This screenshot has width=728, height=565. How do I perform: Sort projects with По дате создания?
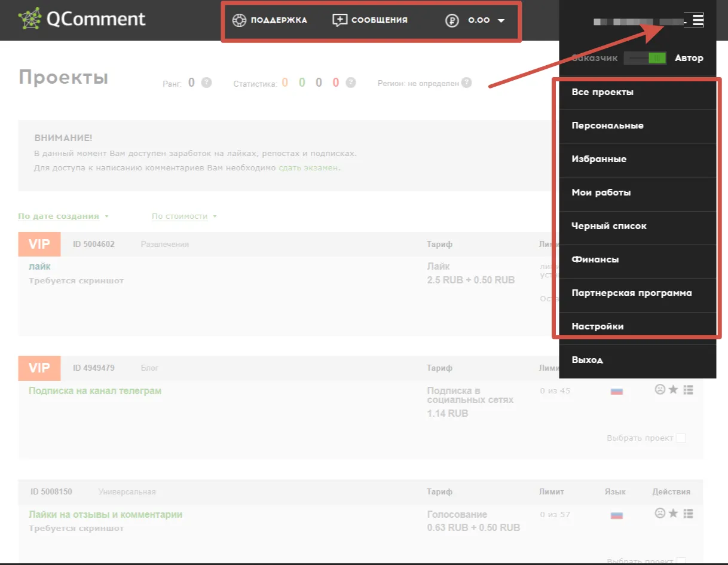[x=59, y=216]
